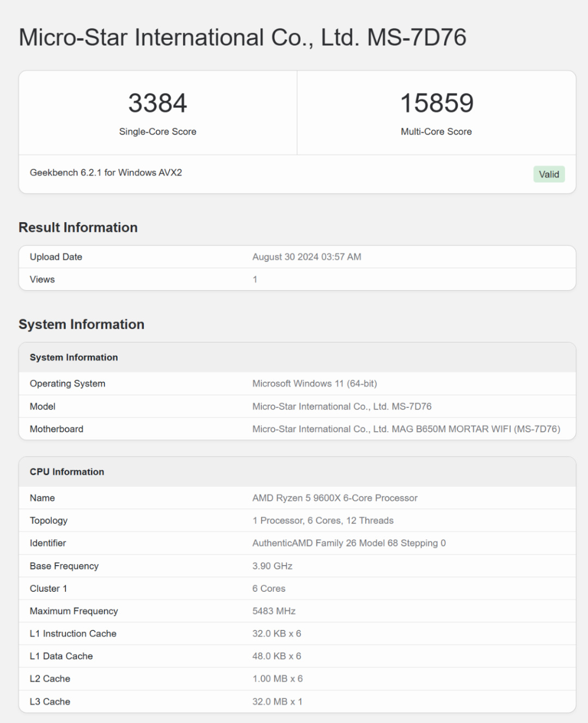Click the Multi-Core Score label
Image resolution: width=588 pixels, height=723 pixels.
pos(436,132)
